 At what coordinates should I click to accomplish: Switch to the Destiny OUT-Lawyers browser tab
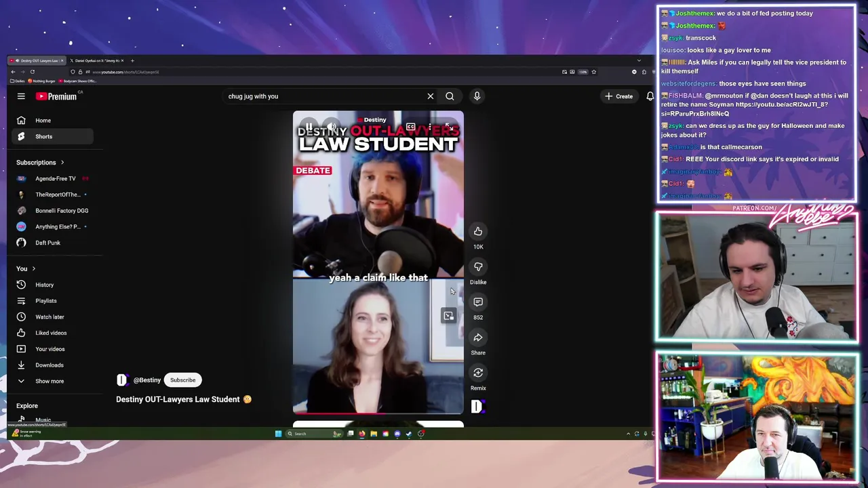37,61
